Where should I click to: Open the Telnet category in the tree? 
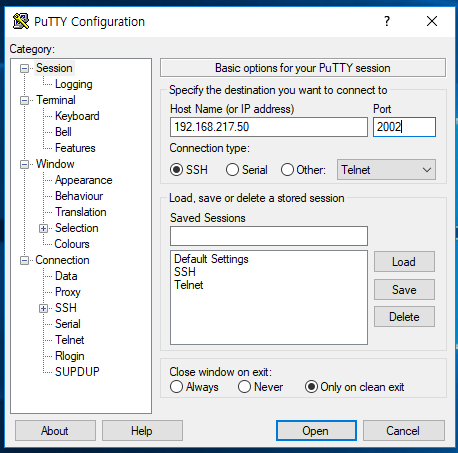(x=70, y=340)
